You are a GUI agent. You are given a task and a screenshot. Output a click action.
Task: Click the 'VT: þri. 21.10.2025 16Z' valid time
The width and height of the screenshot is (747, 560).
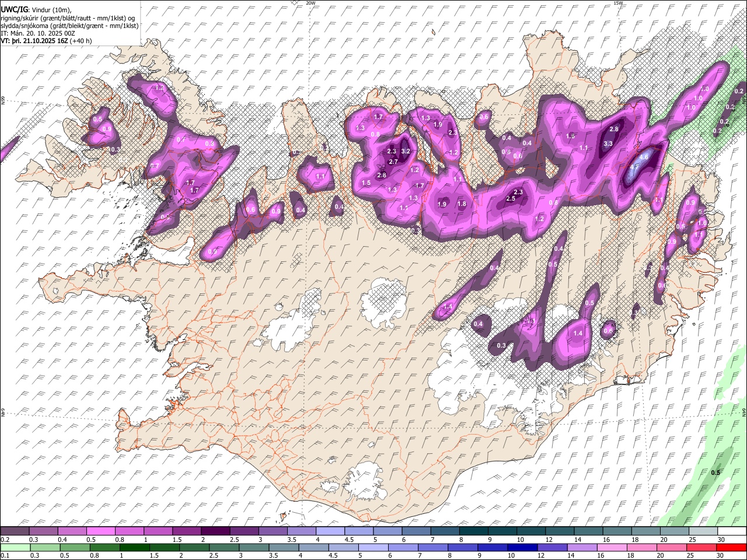click(x=34, y=41)
